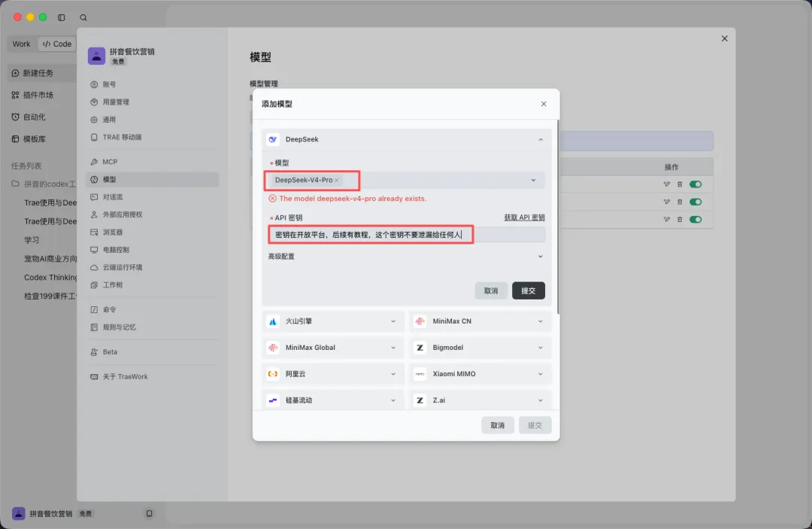Start a new task via 新建任务
812x529 pixels.
pos(42,73)
